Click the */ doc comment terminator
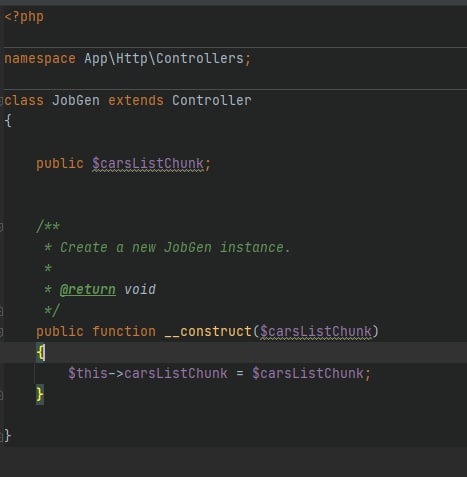 click(x=52, y=310)
